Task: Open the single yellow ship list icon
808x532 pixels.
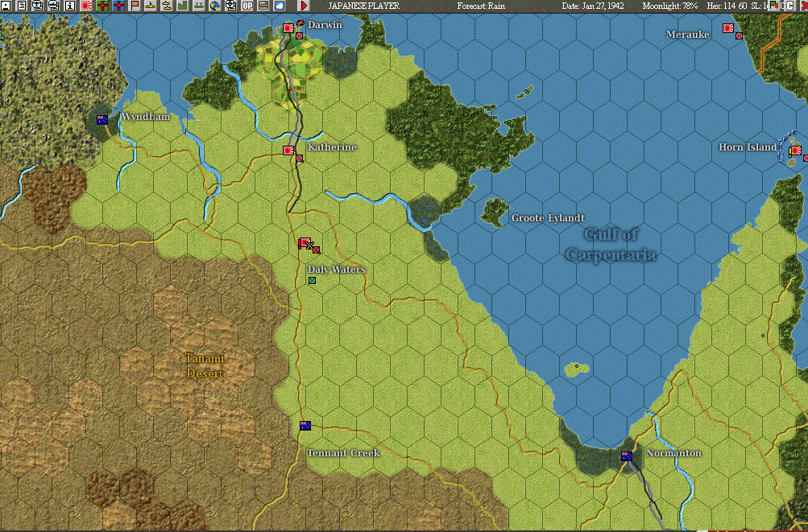Action: 151,6
